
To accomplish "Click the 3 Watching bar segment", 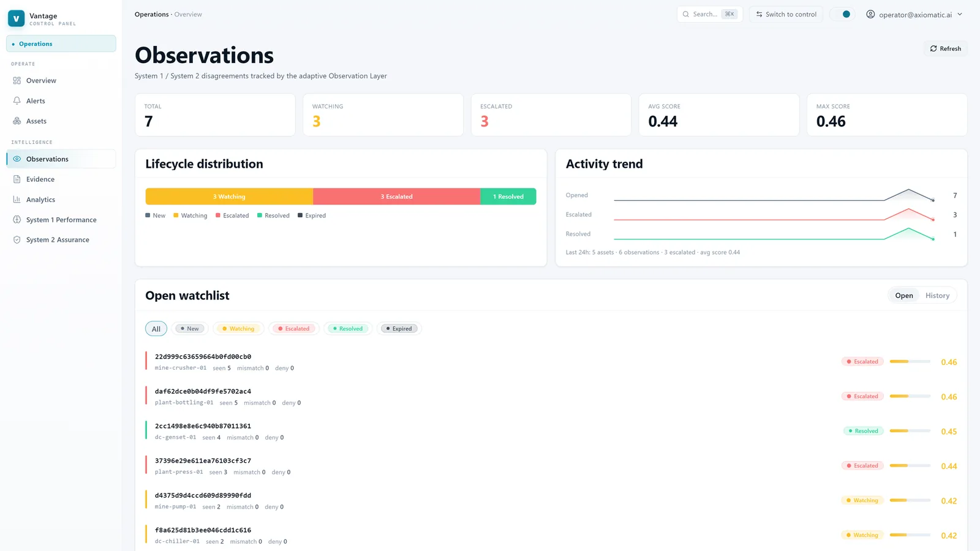I will pos(229,197).
